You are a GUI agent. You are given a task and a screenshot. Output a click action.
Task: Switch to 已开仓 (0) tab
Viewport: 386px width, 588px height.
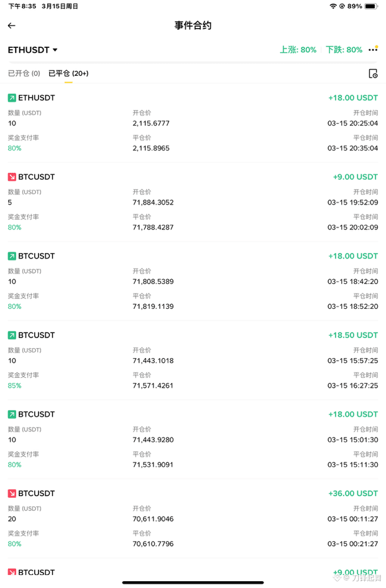(x=24, y=73)
